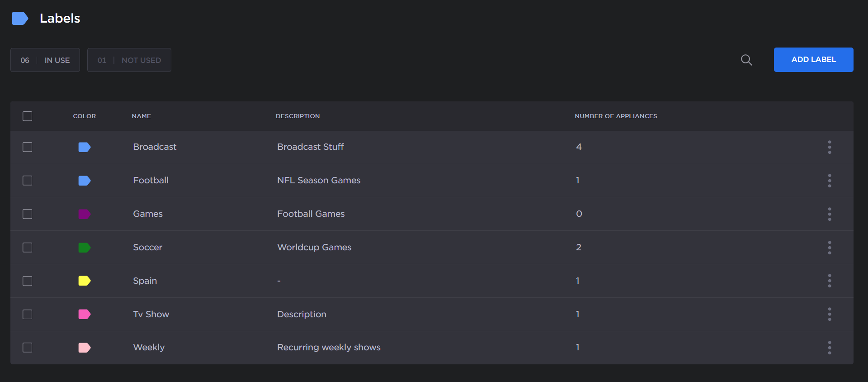Sort by Number of Appliances column header
Viewport: 868px width, 382px height.
616,116
